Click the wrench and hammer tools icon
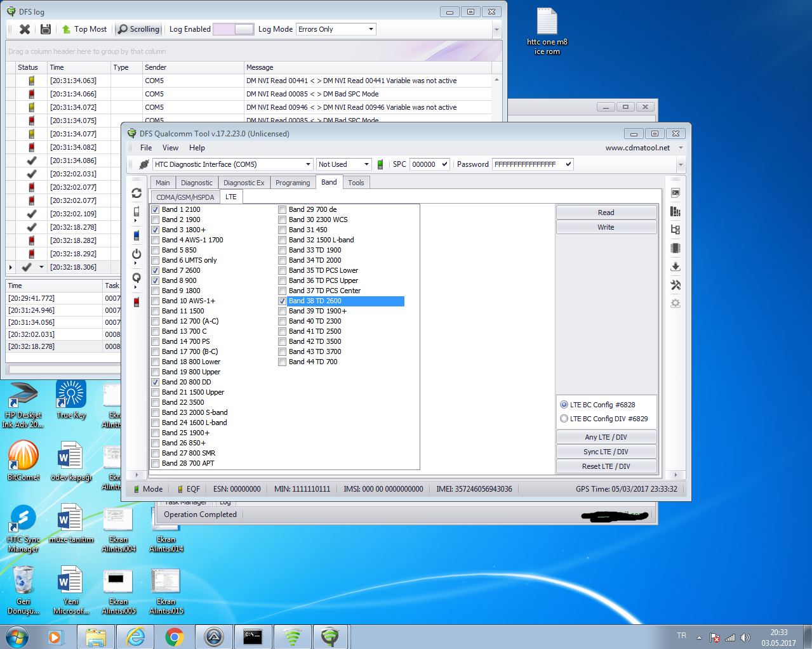812x649 pixels. click(676, 285)
